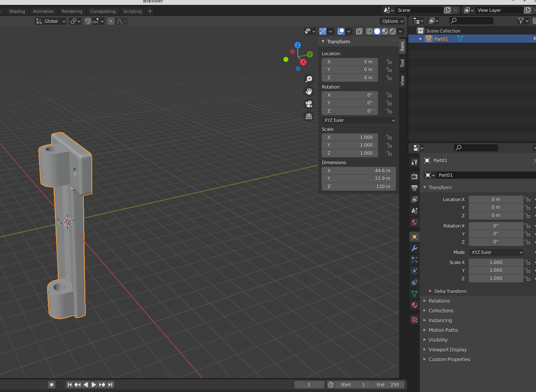
Task: Open the Tool sidebar tab
Action: tap(402, 63)
